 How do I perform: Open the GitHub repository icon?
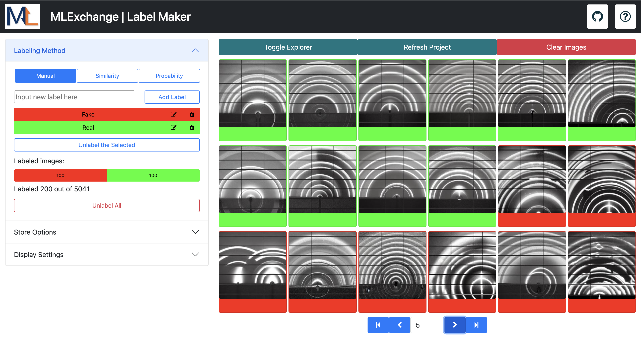(597, 17)
